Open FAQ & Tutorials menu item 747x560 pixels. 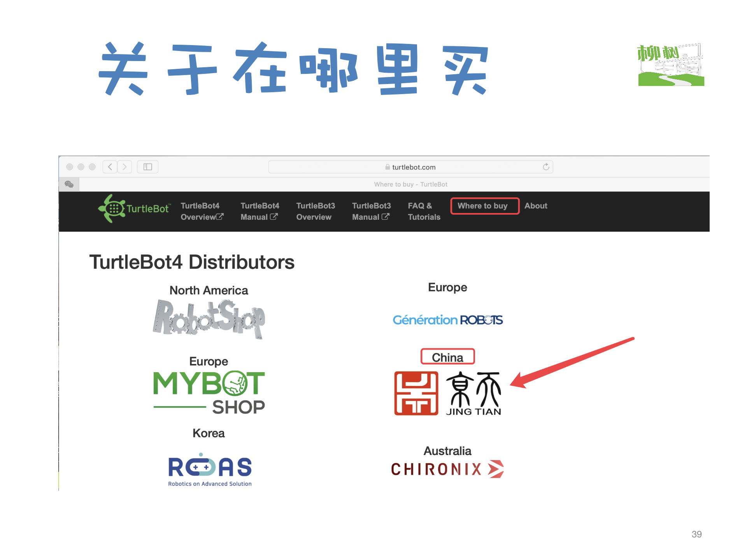pyautogui.click(x=424, y=211)
